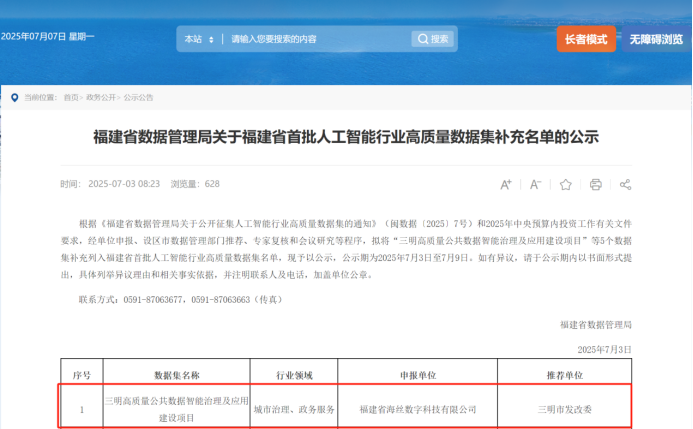This screenshot has width=693, height=429.
Task: Bookmark the page with star icon
Action: coord(566,184)
